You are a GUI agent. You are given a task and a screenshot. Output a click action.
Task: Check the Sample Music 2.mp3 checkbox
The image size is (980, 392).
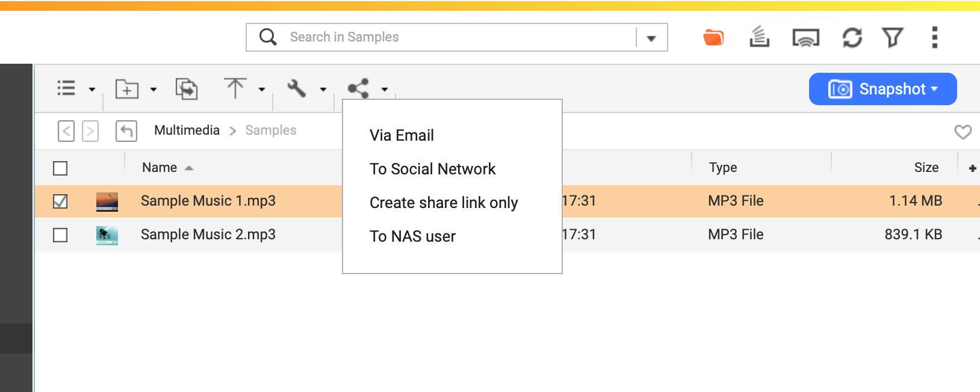[60, 235]
